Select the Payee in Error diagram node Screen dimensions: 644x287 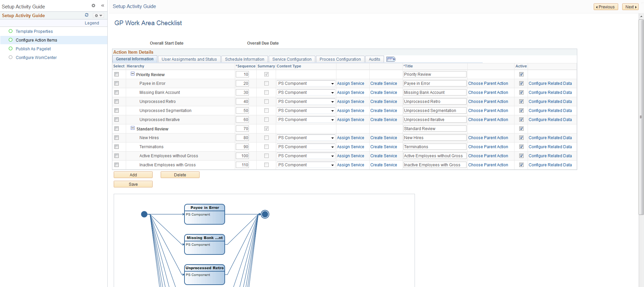pyautogui.click(x=205, y=214)
